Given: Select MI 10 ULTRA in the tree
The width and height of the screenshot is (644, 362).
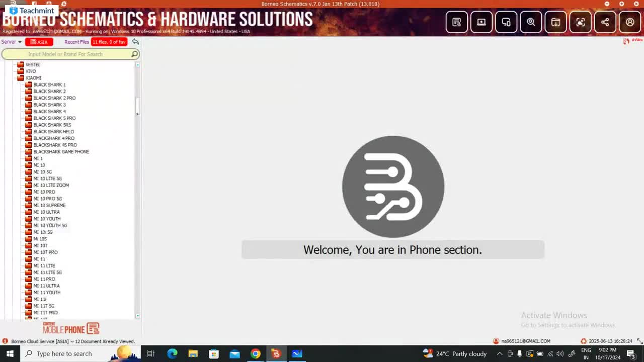Looking at the screenshot, I should 46,212.
